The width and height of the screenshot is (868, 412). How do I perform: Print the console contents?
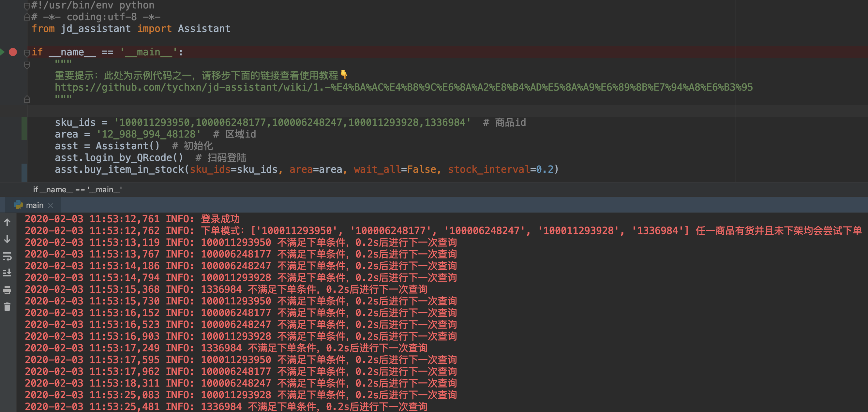click(x=7, y=290)
